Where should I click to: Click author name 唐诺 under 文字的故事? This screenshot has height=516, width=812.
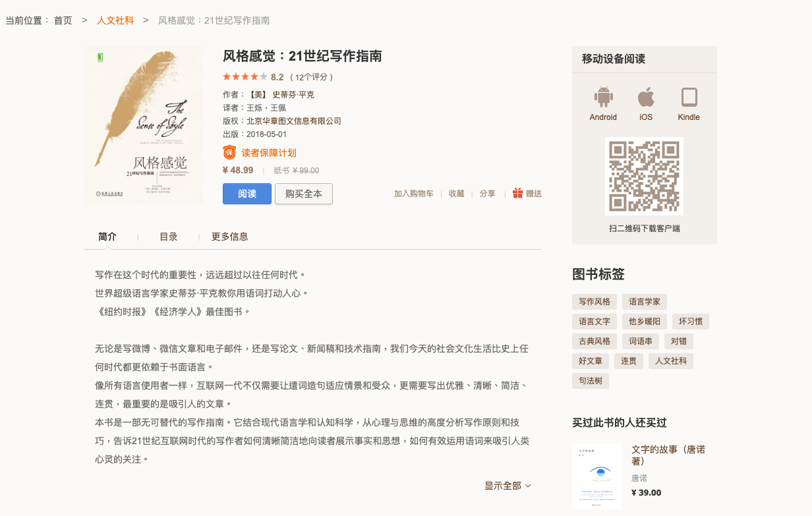click(639, 478)
